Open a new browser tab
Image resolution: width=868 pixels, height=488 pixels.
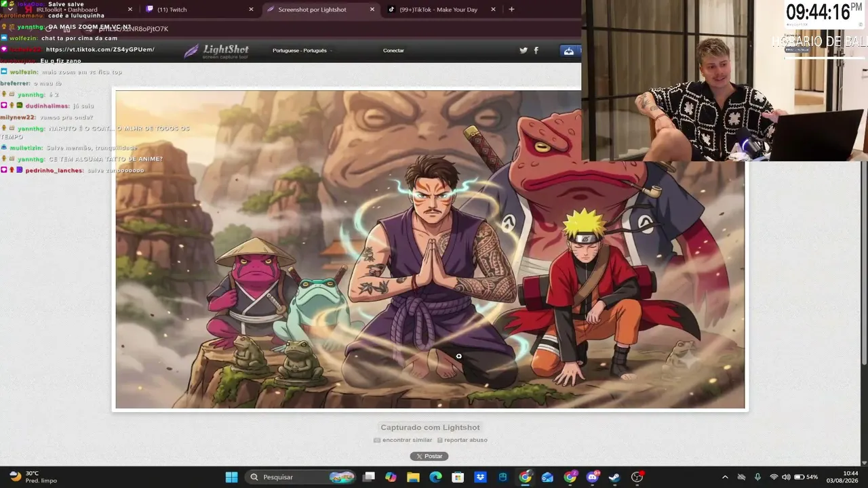[x=511, y=9]
